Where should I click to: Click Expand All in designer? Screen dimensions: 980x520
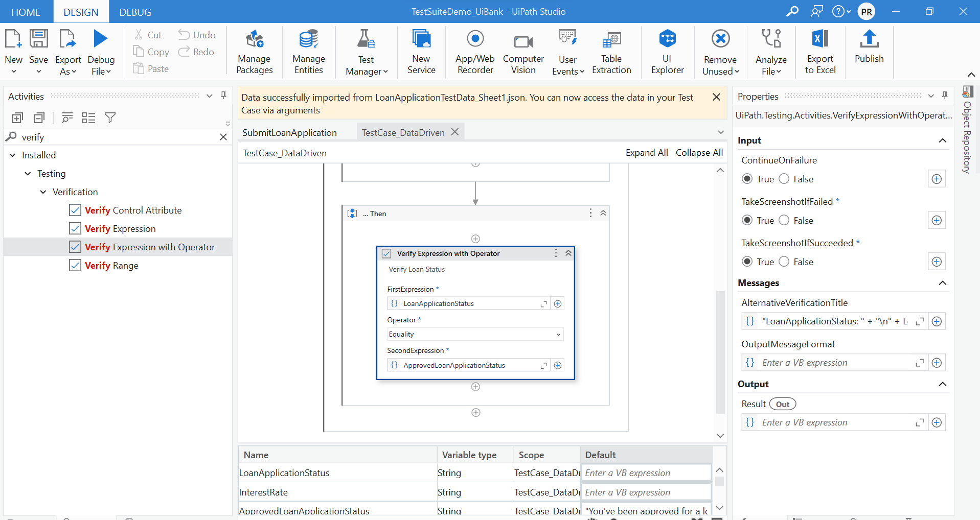pyautogui.click(x=647, y=153)
